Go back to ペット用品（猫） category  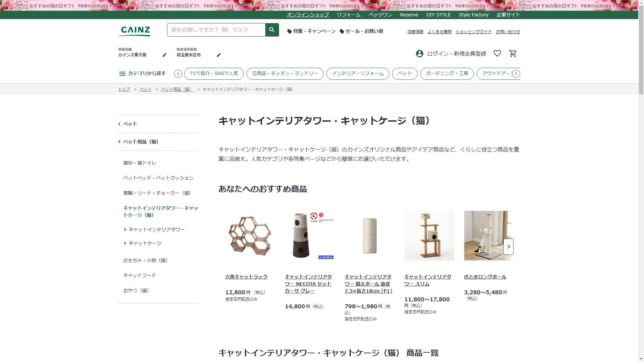coord(140,142)
